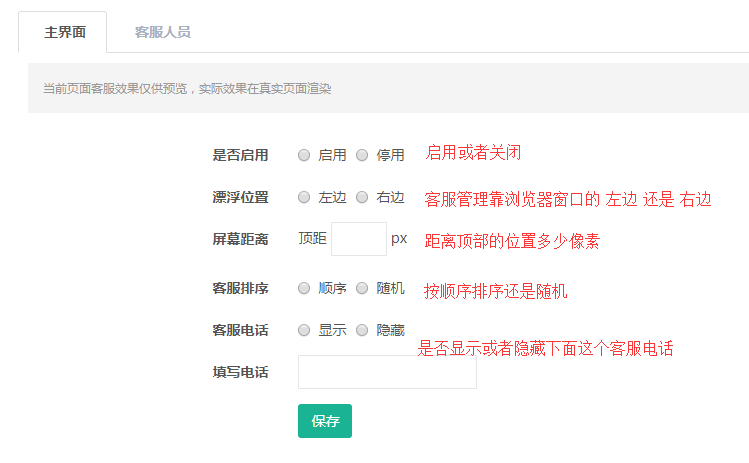749x463 pixels.
Task: Choose 左边 for floating position
Action: point(304,197)
